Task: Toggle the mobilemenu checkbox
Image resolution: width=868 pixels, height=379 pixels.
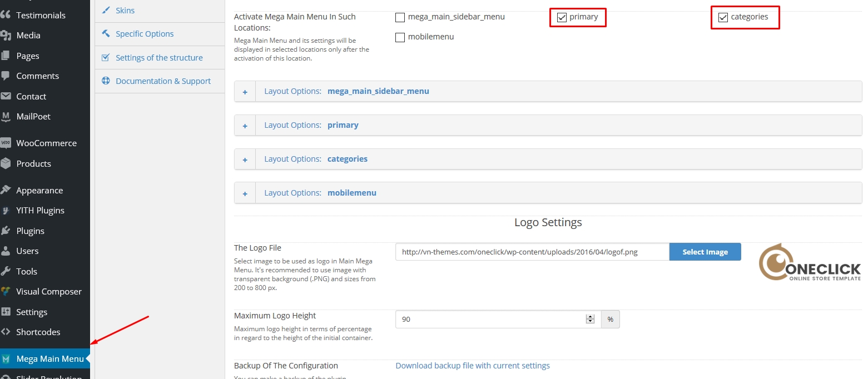Action: point(400,37)
